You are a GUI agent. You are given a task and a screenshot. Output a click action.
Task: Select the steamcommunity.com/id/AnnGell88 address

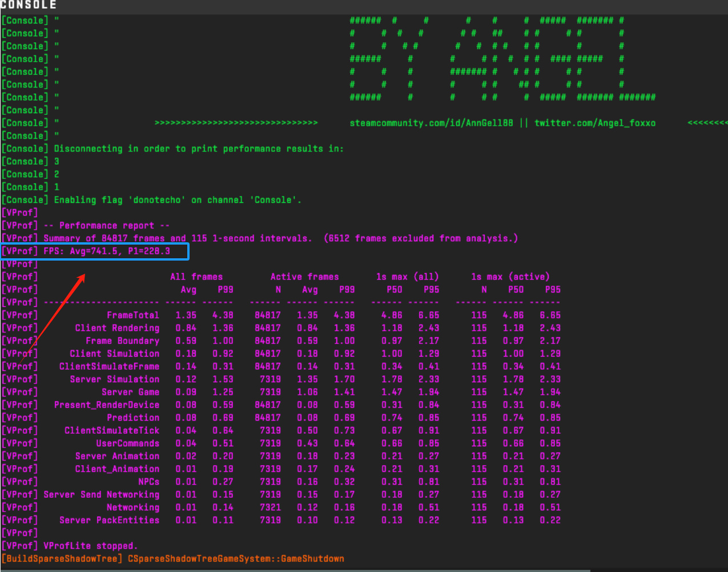coord(432,123)
